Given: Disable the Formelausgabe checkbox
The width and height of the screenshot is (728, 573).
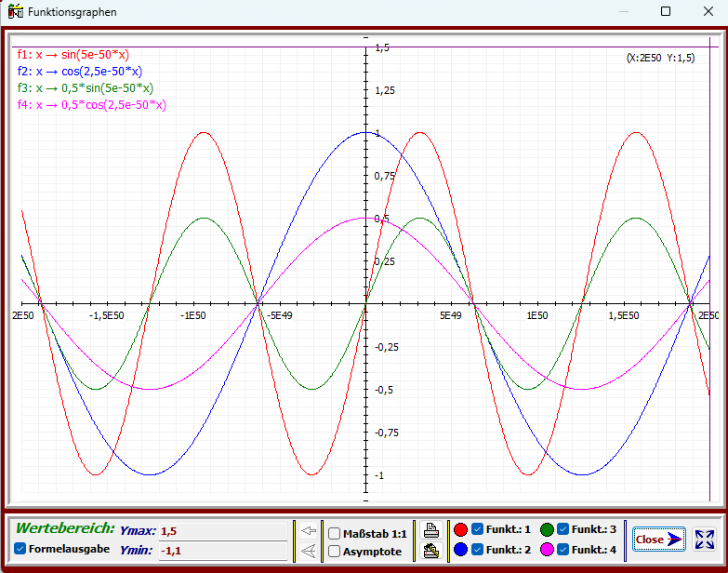Looking at the screenshot, I should [x=20, y=549].
